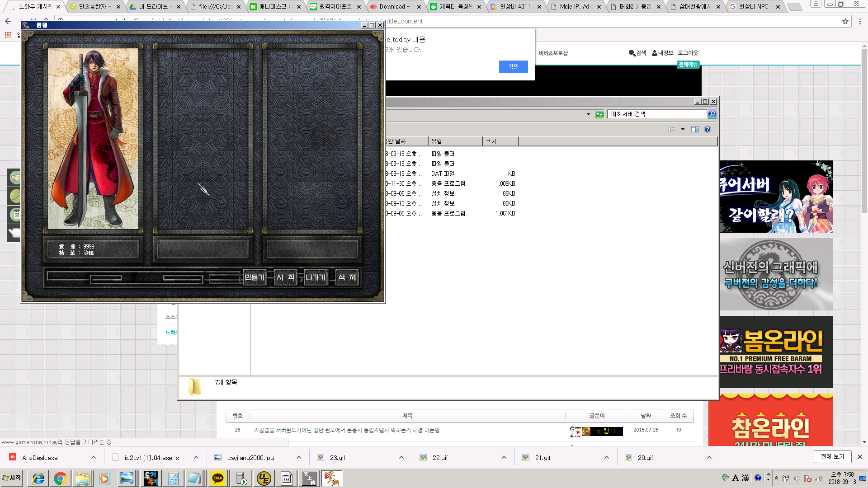Viewport: 868px width, 488px height.
Task: Click the change view list icon
Action: [x=672, y=129]
